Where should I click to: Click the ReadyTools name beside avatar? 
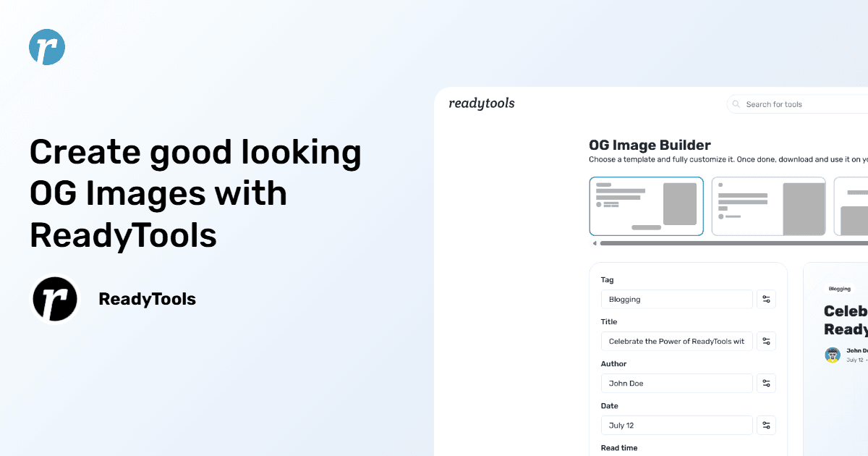(148, 299)
